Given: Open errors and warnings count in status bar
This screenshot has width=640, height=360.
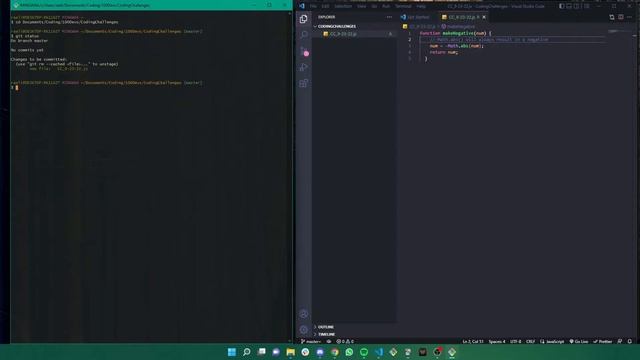Looking at the screenshot, I should pos(345,341).
